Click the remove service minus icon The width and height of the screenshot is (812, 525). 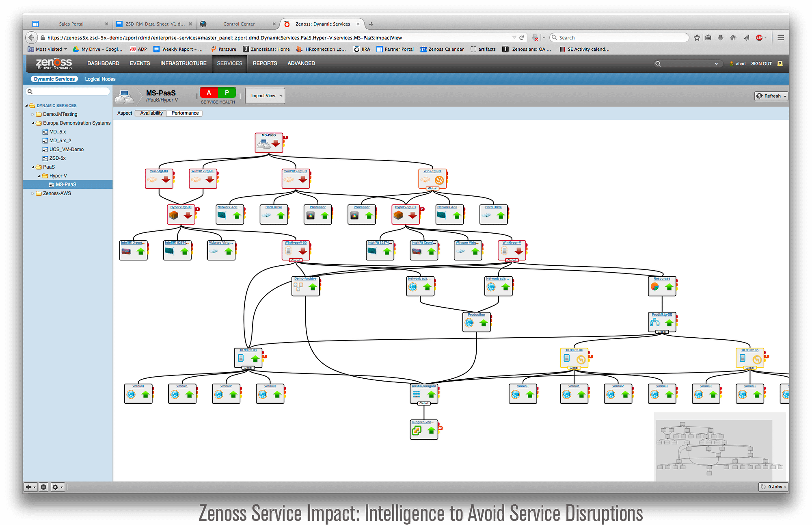(x=44, y=487)
